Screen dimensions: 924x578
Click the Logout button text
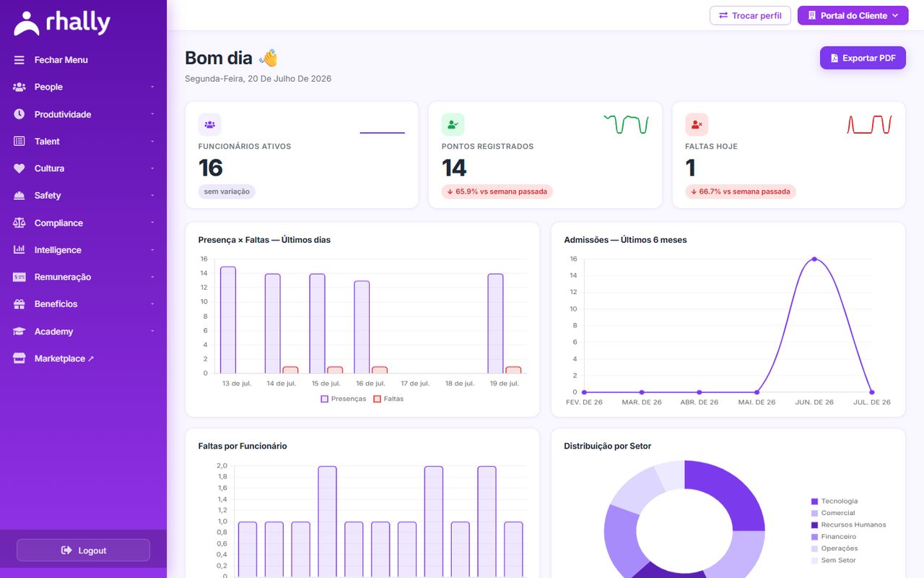[x=92, y=551]
